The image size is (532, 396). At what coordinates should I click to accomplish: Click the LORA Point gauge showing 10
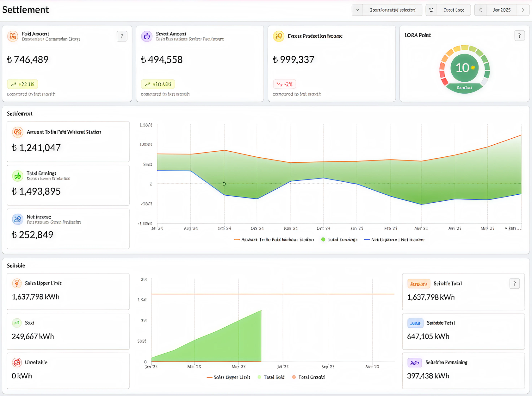464,68
